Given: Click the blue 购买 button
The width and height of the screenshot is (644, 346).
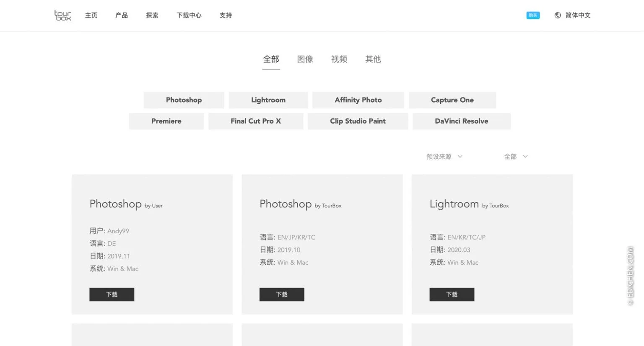Looking at the screenshot, I should (533, 15).
